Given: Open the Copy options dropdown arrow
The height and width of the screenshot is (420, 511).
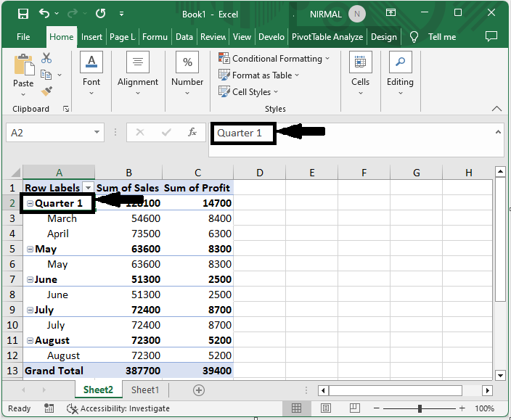Looking at the screenshot, I should point(60,75).
